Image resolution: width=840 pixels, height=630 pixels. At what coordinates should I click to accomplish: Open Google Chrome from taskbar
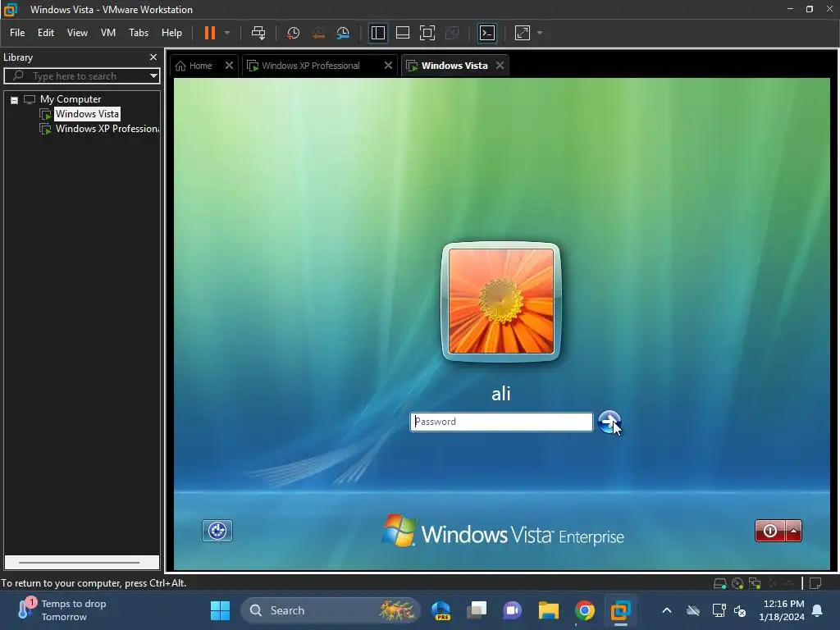coord(584,610)
